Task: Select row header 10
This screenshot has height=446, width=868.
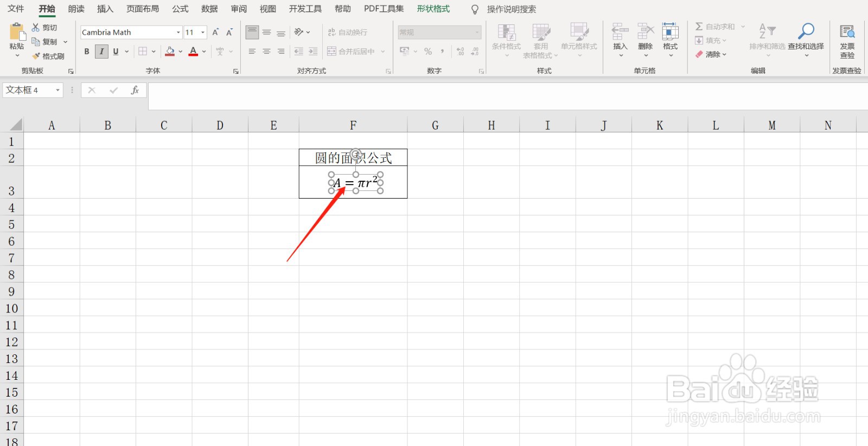Action: pyautogui.click(x=12, y=308)
